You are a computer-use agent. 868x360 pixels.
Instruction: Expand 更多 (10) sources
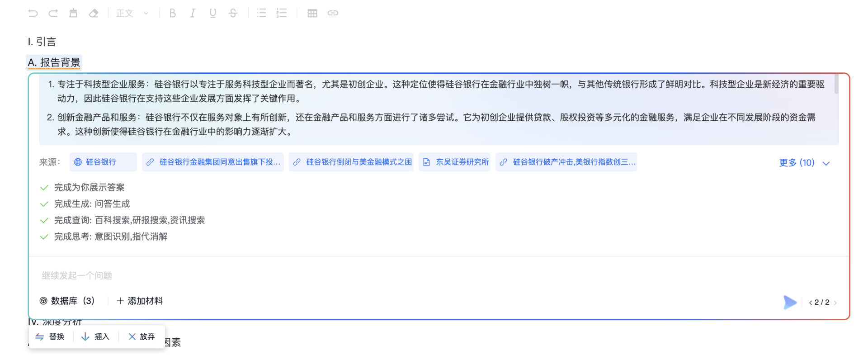click(x=804, y=163)
